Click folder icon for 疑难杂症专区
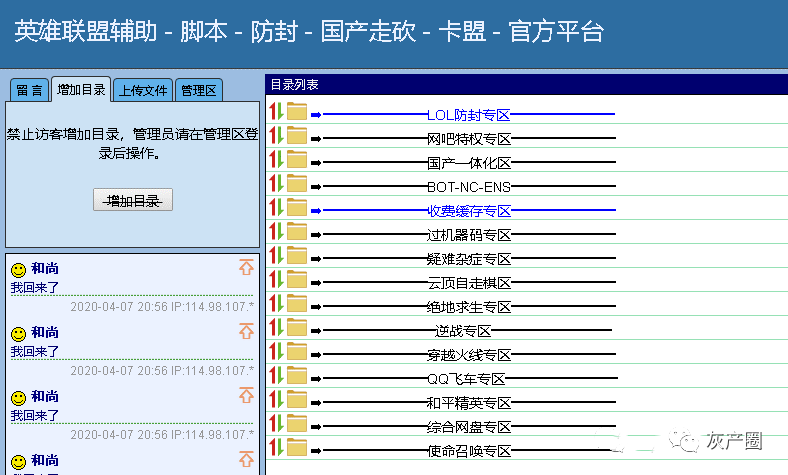This screenshot has width=788, height=475. tap(297, 255)
